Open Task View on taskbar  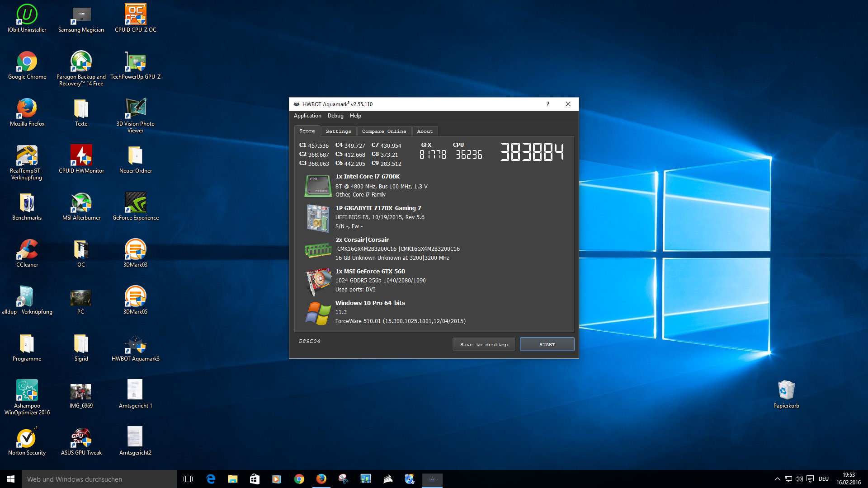point(188,479)
